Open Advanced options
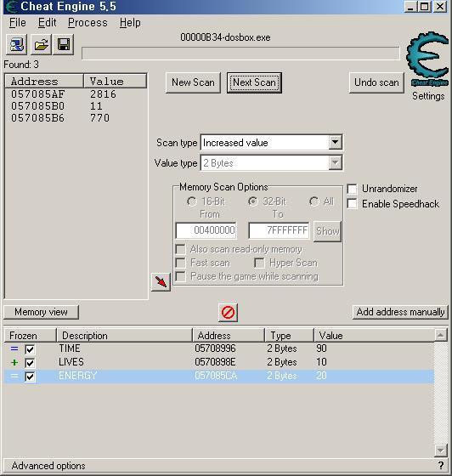This screenshot has height=476, width=452. point(48,466)
